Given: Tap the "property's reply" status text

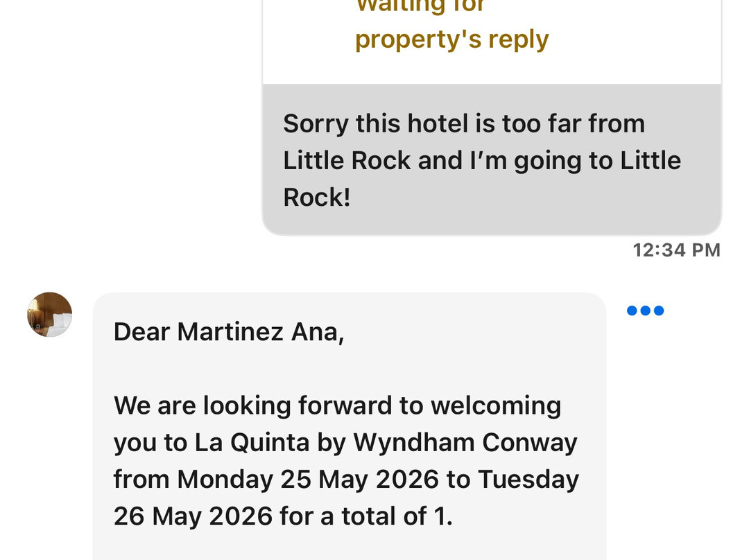Looking at the screenshot, I should coord(452,39).
